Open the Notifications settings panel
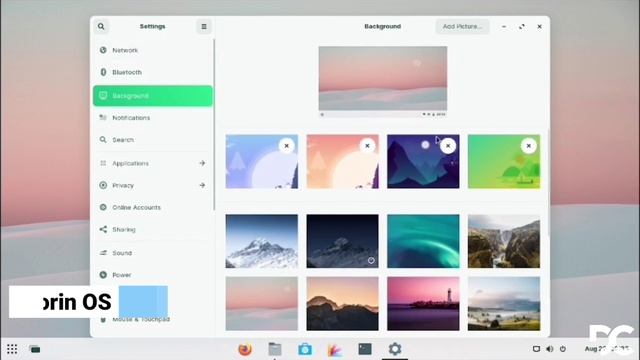This screenshot has height=360, width=640. [x=152, y=118]
